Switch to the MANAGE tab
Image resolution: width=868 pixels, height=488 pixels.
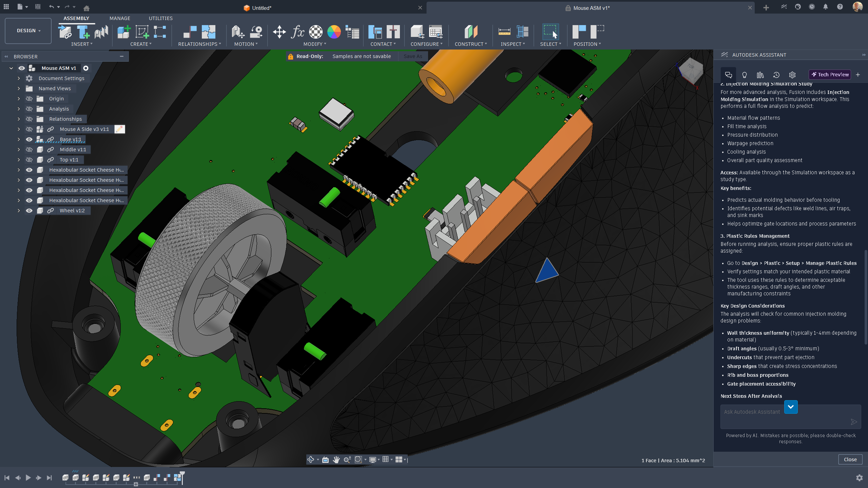(120, 18)
